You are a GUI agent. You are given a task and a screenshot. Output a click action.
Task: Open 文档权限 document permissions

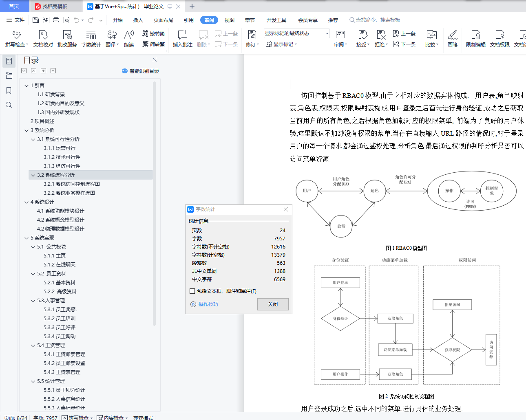[x=499, y=39]
